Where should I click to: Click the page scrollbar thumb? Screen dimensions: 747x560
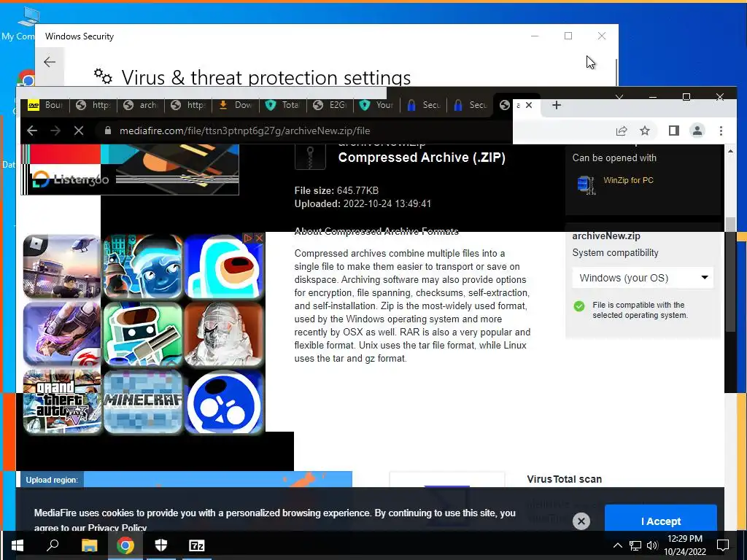(730, 274)
